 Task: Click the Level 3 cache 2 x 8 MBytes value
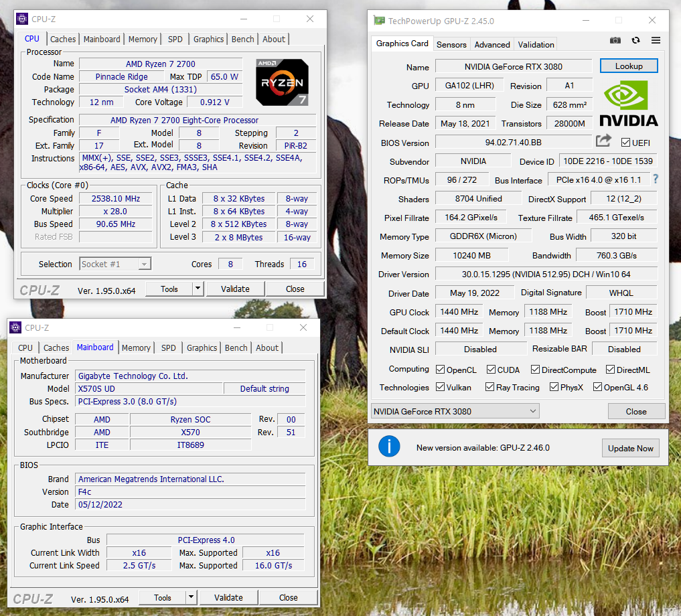click(238, 237)
